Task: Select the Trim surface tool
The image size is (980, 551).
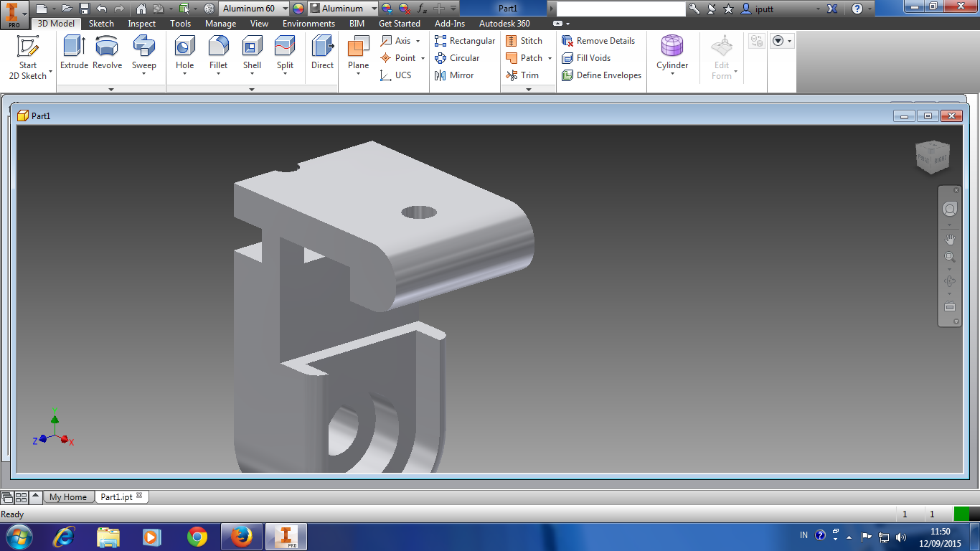Action: point(528,75)
